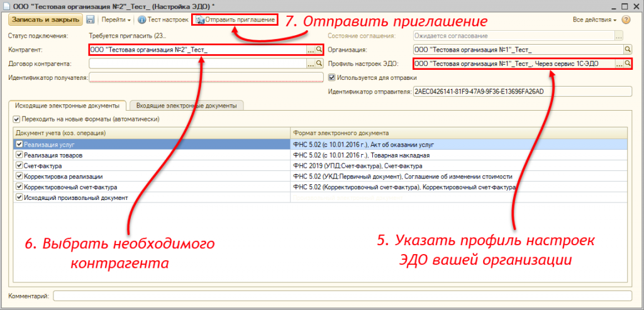Viewport: 644px width, 310px height.
Task: Uncheck the Реализация товаров row checkbox
Action: click(19, 155)
